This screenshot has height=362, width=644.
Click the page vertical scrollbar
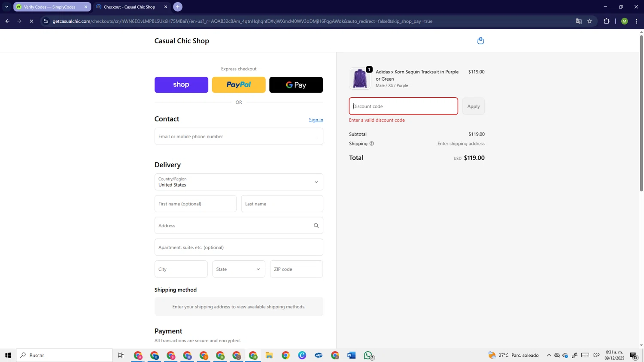tap(641, 113)
